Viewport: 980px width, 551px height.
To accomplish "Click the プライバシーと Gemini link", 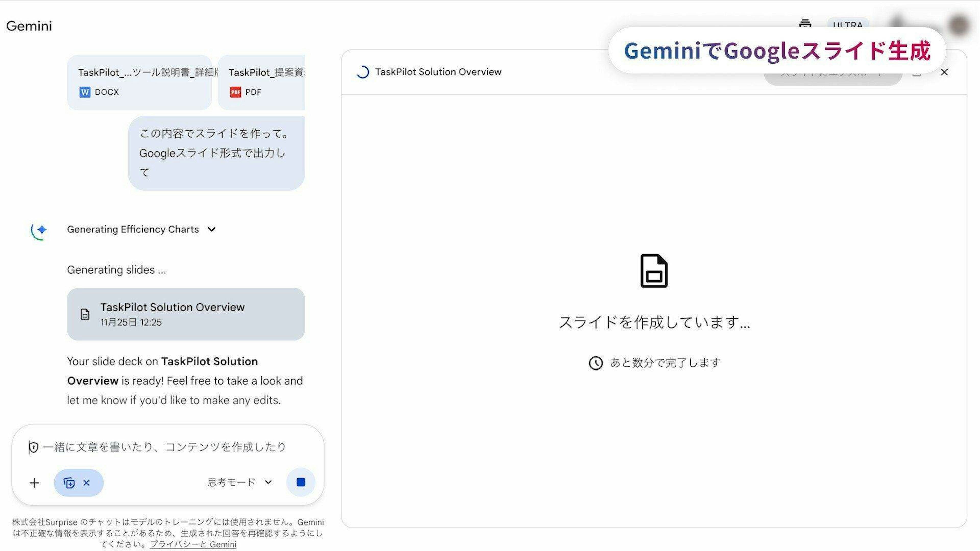I will [x=193, y=544].
